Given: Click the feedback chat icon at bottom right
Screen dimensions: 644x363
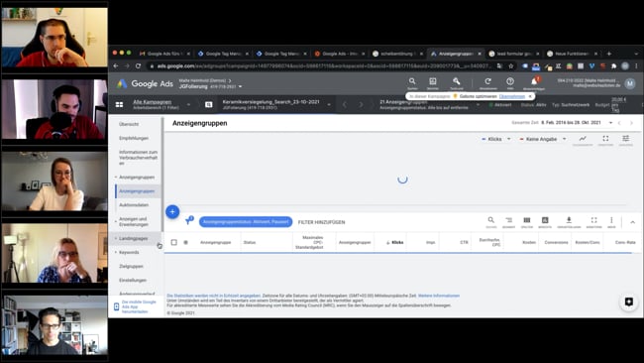Looking at the screenshot, I should pos(628,302).
